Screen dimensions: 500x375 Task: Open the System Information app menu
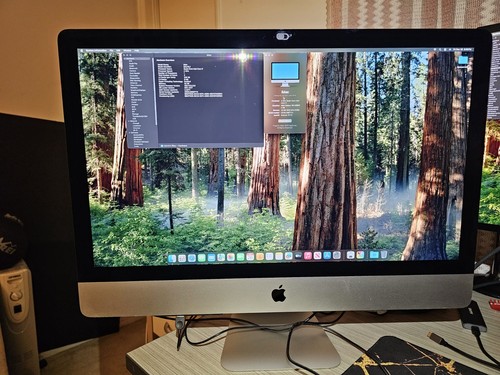click(96, 51)
